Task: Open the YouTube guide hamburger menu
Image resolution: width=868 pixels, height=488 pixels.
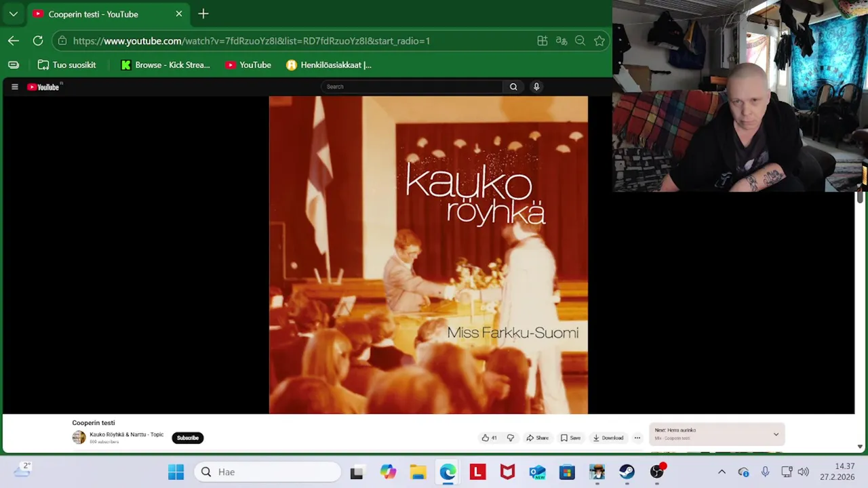Action: click(14, 87)
